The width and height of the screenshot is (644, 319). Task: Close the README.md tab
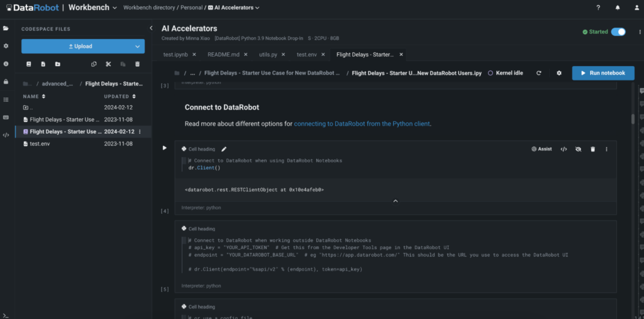tap(246, 54)
